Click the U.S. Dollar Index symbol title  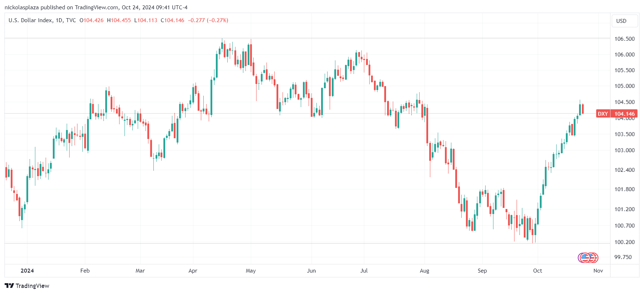tap(30, 20)
